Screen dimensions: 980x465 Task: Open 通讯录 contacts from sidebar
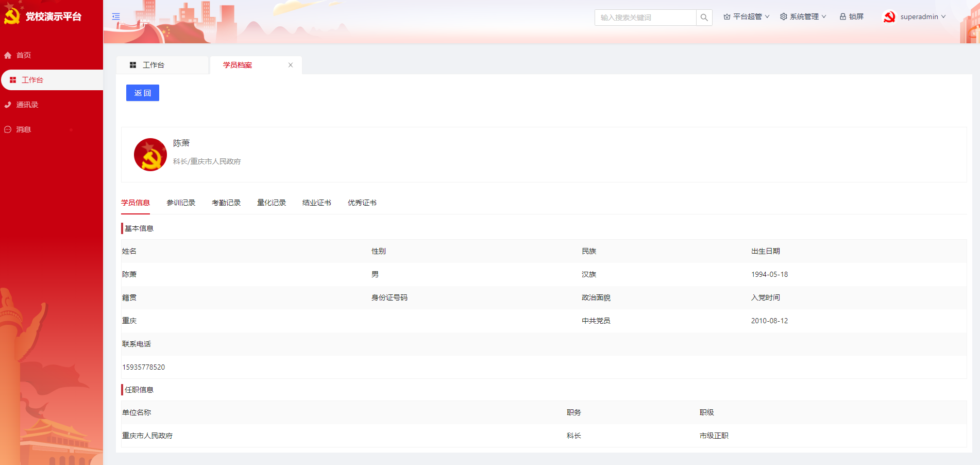27,105
